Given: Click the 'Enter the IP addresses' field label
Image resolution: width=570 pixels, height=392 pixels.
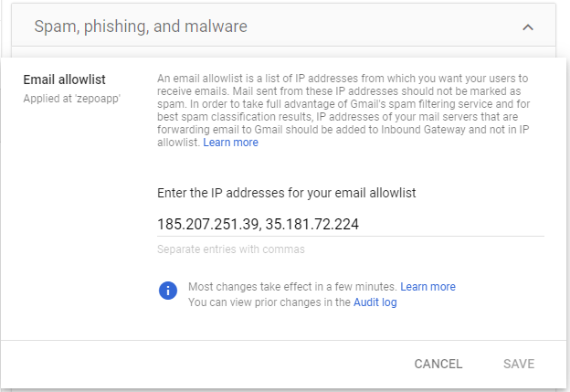Looking at the screenshot, I should point(287,193).
